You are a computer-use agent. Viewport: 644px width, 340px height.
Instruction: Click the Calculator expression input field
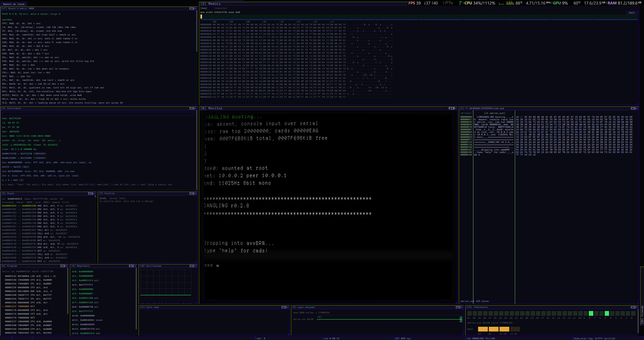point(98,114)
